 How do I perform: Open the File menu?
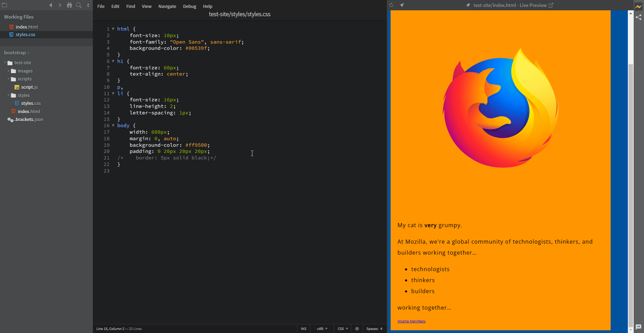tap(101, 6)
